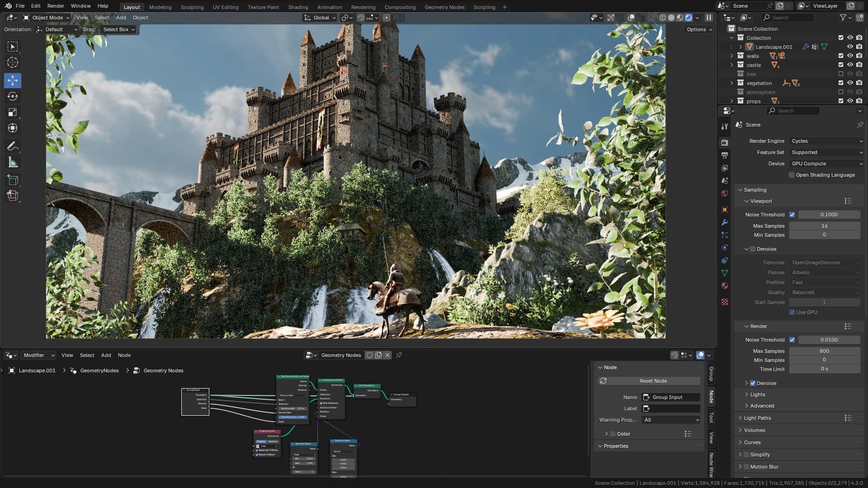Choose the Annotate pencil tool

point(13,146)
